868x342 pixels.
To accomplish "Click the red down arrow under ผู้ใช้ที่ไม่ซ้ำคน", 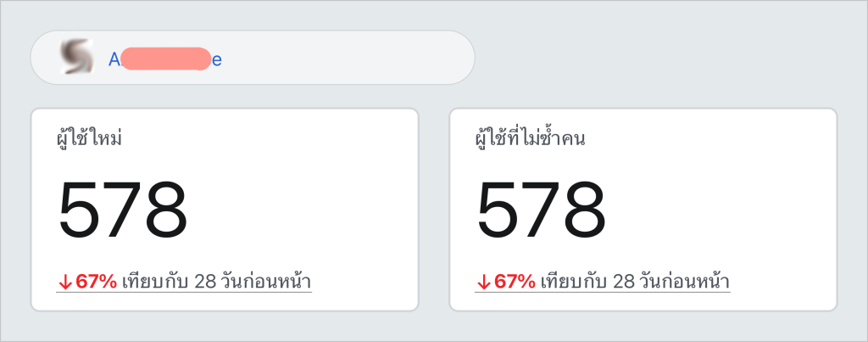I will coord(483,282).
